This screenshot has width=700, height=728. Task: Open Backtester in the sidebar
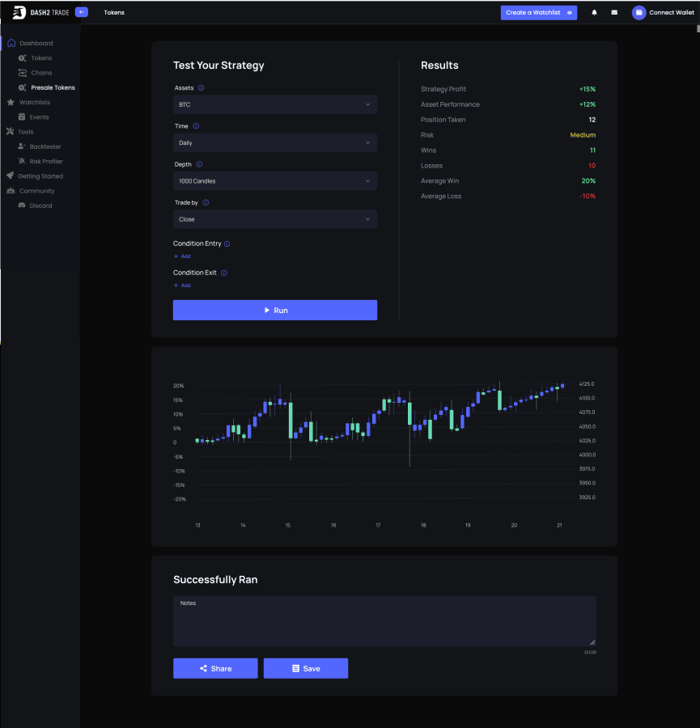45,146
